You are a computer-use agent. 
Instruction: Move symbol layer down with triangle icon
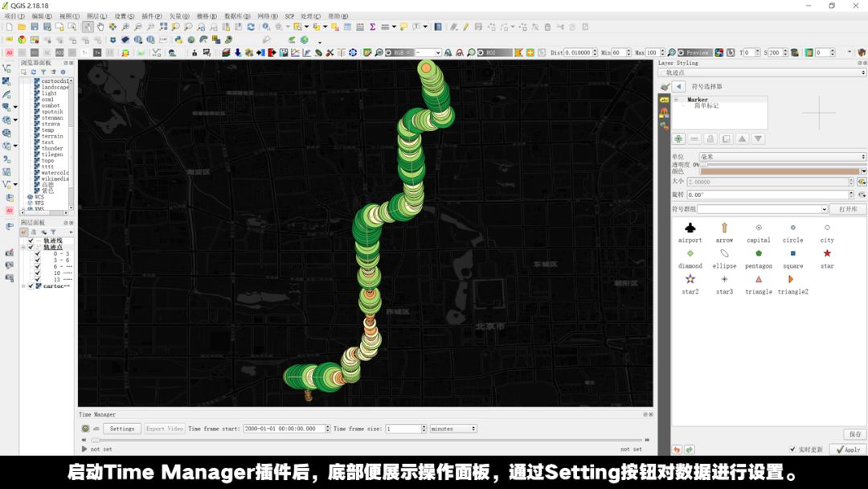759,139
